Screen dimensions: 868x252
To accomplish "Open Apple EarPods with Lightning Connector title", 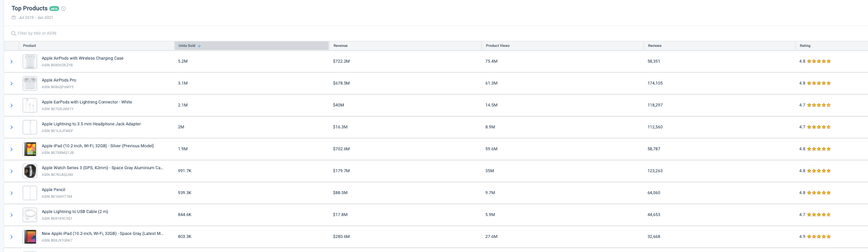I will pos(87,102).
